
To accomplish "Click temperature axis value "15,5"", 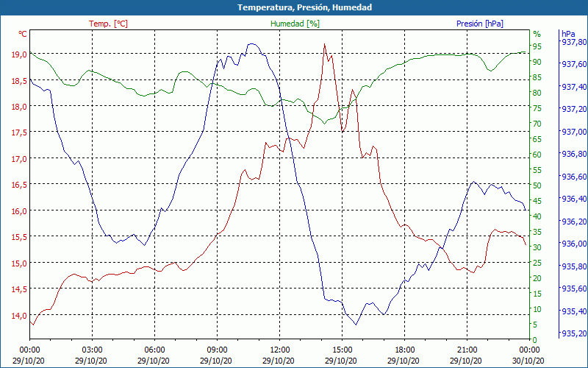I will coord(19,237).
